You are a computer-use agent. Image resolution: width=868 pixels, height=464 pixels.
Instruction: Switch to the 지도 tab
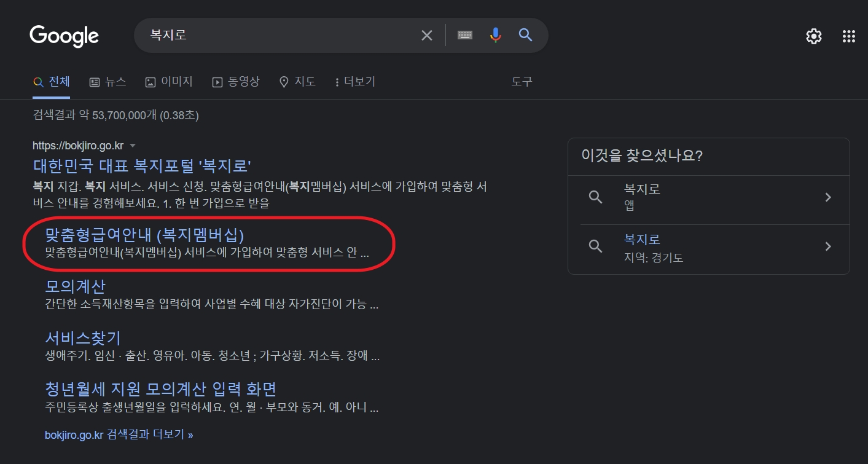click(x=297, y=82)
